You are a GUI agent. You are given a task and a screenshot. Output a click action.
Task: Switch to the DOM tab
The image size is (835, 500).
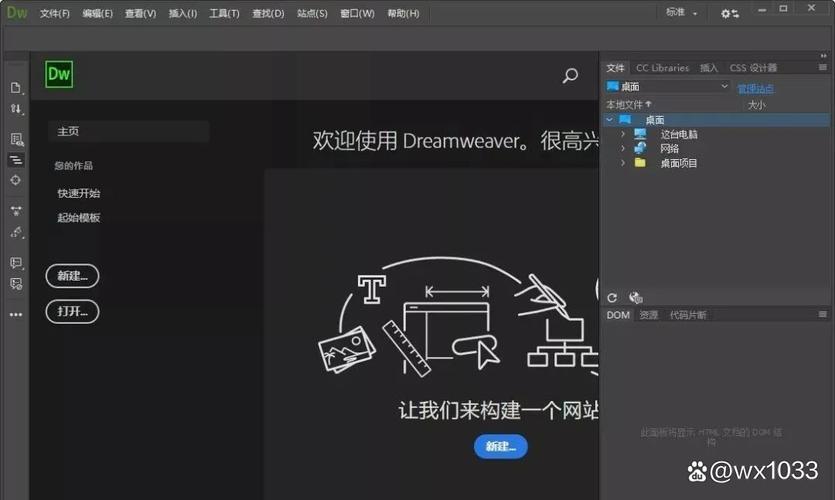(x=618, y=315)
